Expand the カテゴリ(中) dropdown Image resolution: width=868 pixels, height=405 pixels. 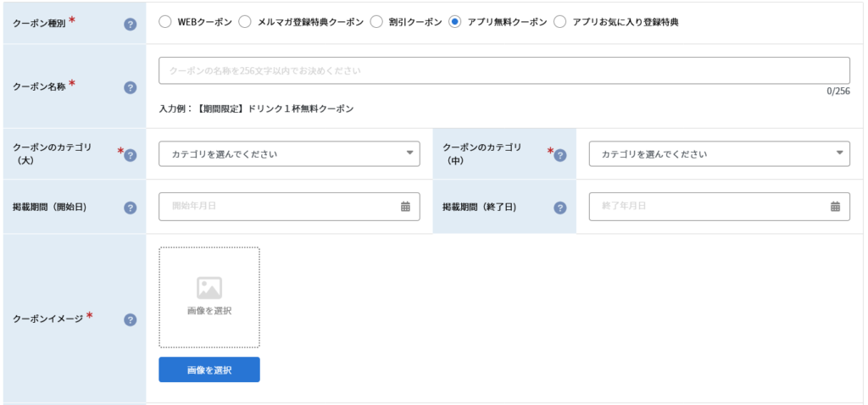click(x=720, y=154)
